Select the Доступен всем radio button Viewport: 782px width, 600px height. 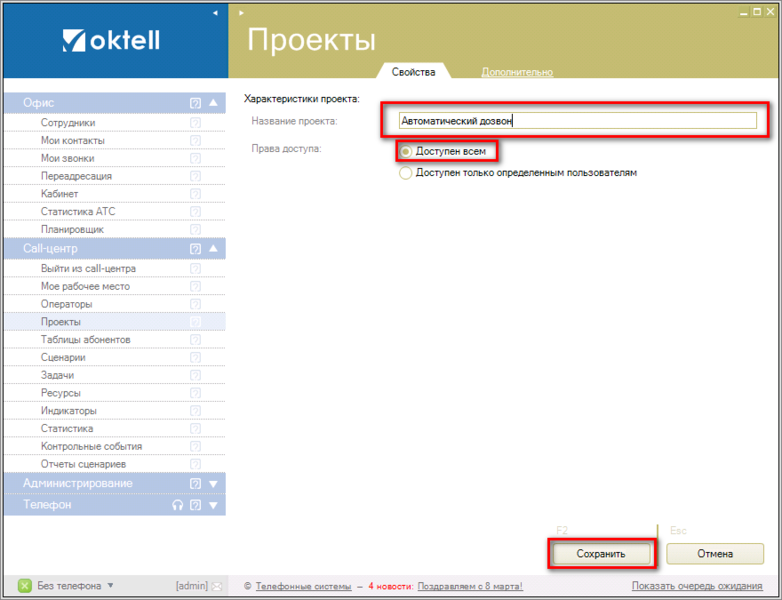click(x=405, y=151)
